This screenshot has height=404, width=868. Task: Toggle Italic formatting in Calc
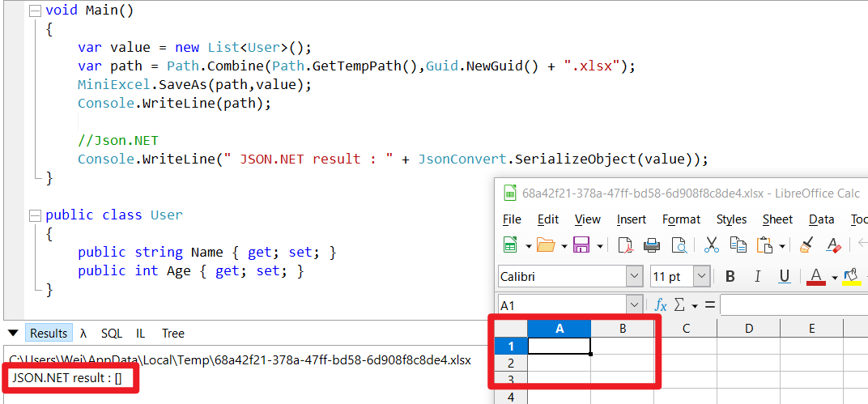(x=757, y=276)
